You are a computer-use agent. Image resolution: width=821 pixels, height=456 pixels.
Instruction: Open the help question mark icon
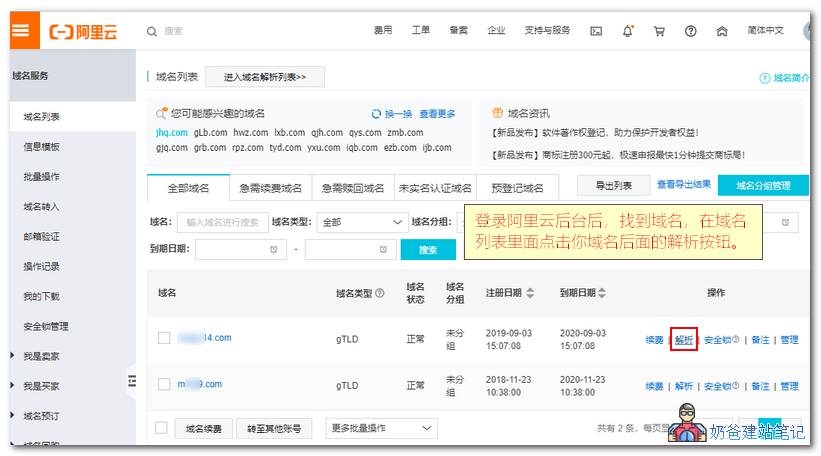(x=691, y=31)
